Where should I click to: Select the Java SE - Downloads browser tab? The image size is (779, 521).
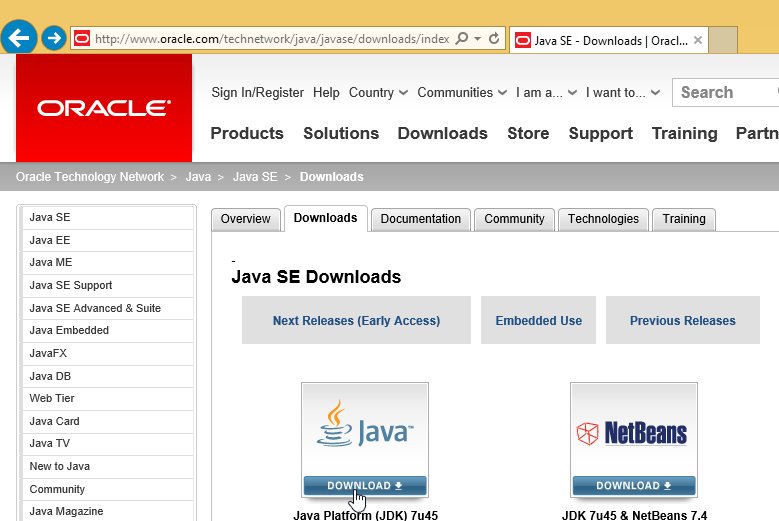609,40
